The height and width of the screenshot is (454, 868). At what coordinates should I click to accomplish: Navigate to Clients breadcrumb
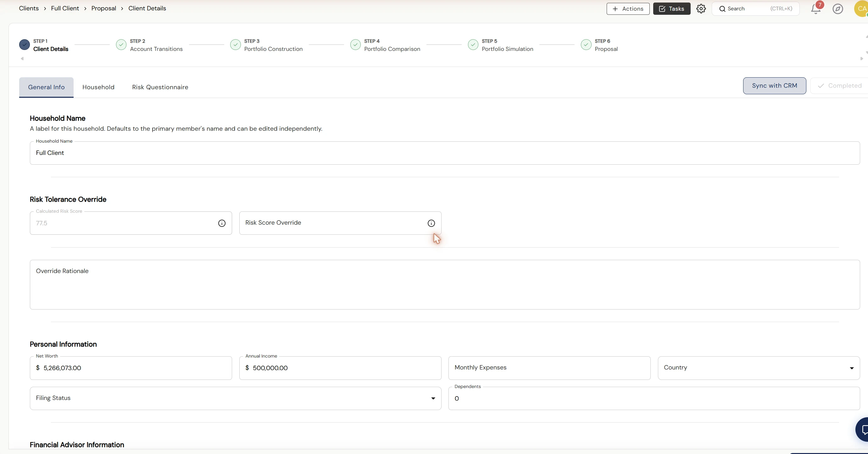pyautogui.click(x=29, y=8)
